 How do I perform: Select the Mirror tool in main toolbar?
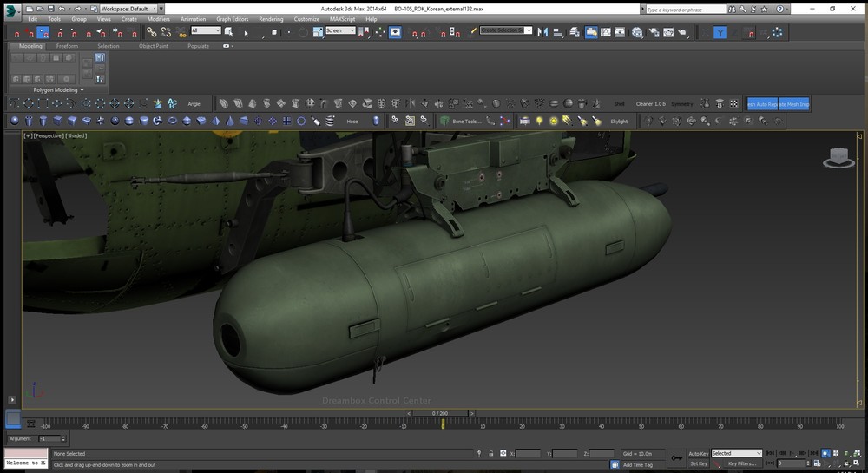point(543,32)
